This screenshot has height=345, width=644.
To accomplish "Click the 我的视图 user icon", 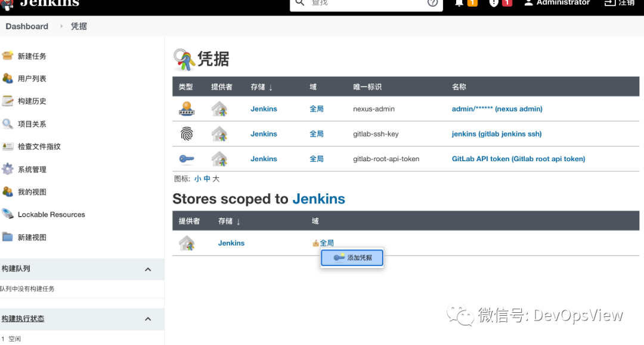I will point(7,192).
